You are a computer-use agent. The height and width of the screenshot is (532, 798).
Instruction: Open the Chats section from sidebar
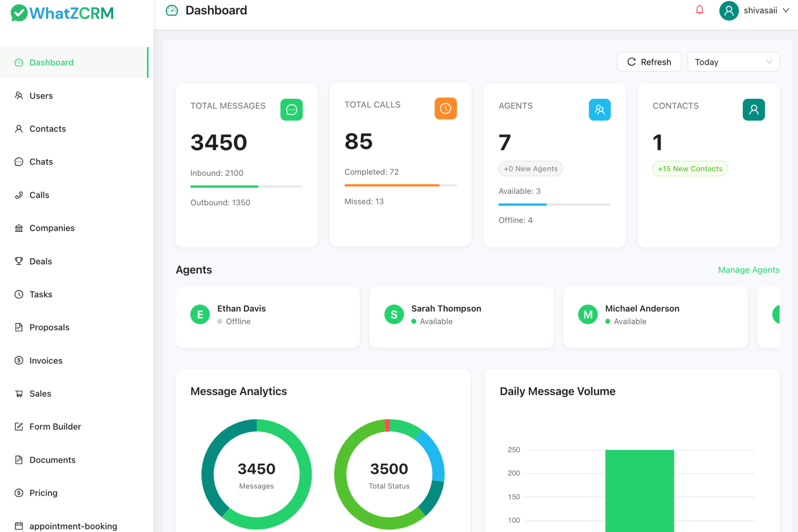point(41,162)
